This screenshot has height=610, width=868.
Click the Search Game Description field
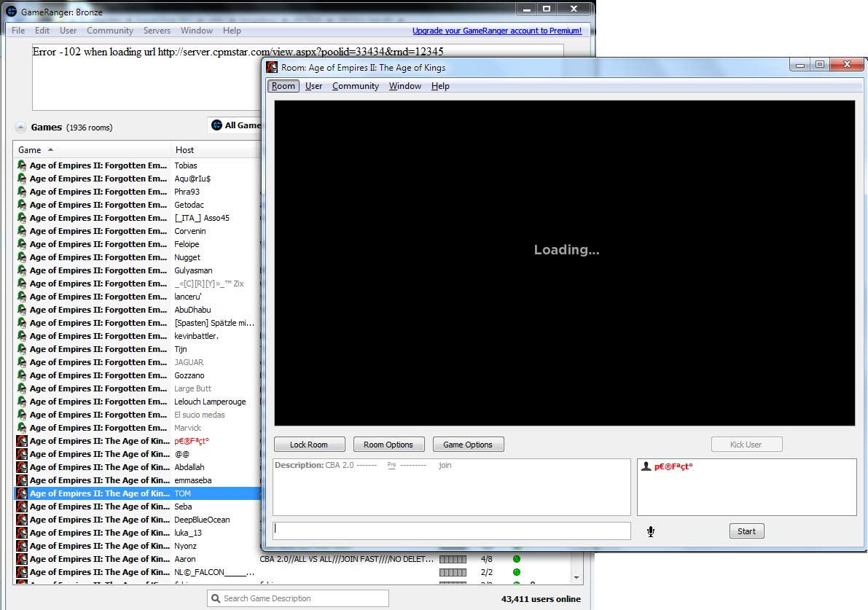click(298, 598)
